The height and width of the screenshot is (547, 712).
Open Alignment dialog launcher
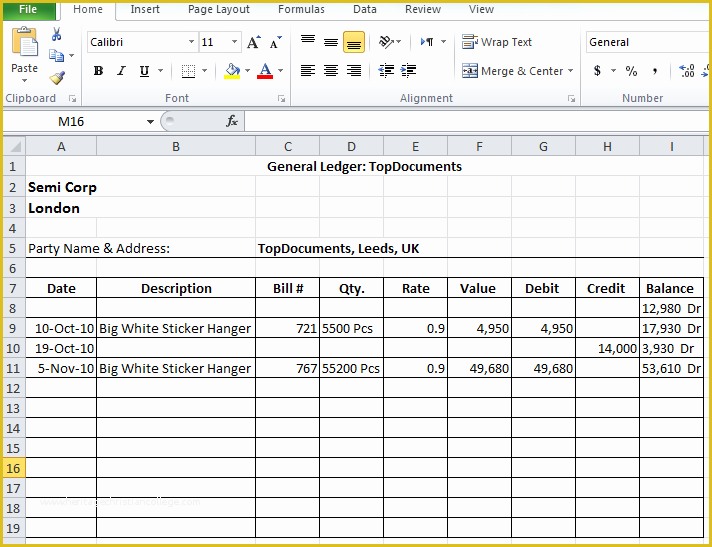571,99
